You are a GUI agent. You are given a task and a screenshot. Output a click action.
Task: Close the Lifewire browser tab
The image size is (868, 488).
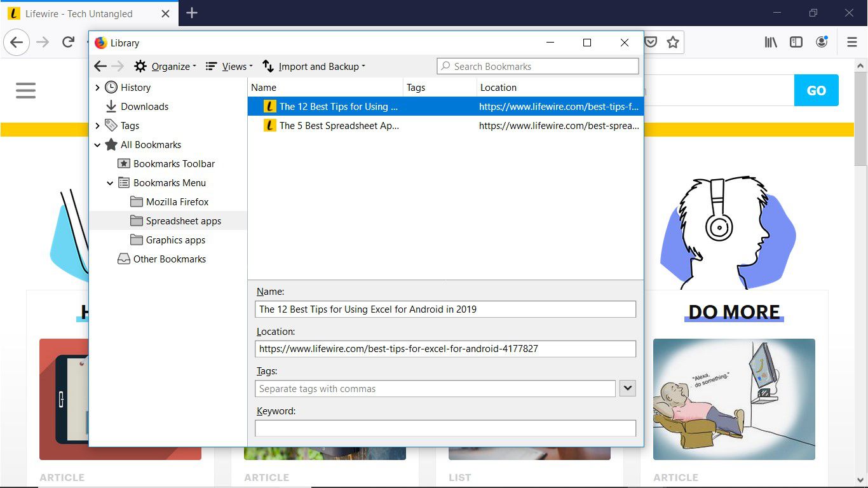tap(165, 13)
